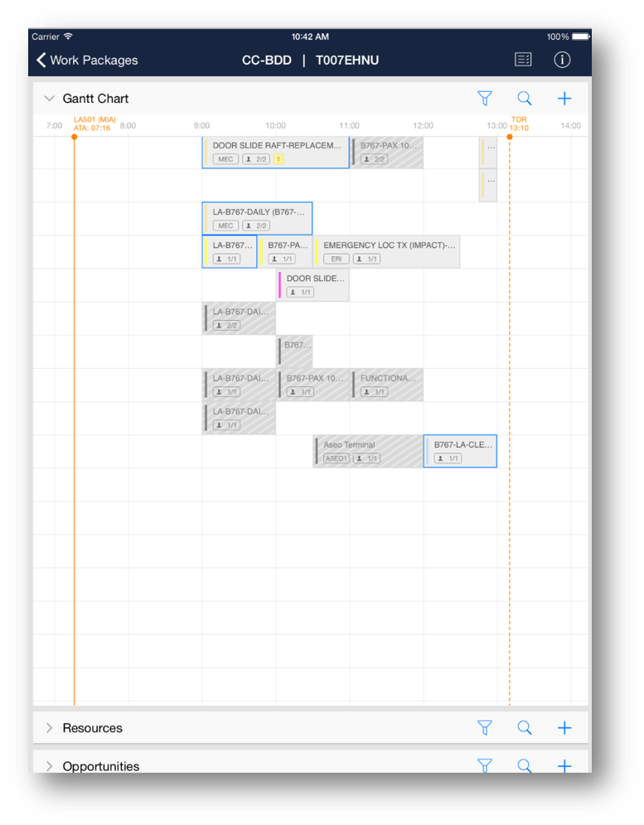
Task: Click yellow warning badge on DOOR SLIDE RAFT task
Action: pyautogui.click(x=278, y=159)
